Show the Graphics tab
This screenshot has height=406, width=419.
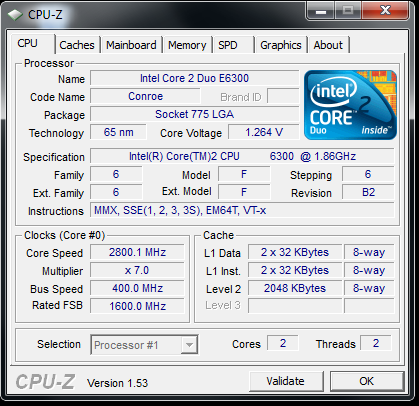[x=281, y=45]
